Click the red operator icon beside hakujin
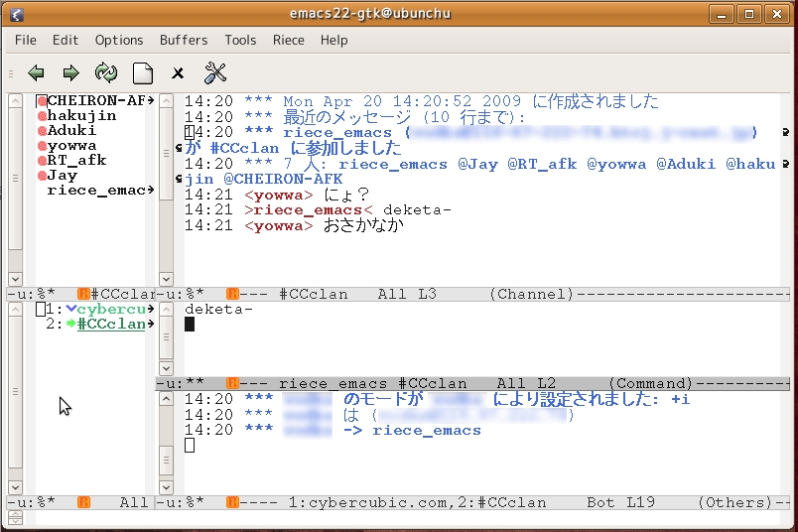This screenshot has height=532, width=798. coord(43,116)
